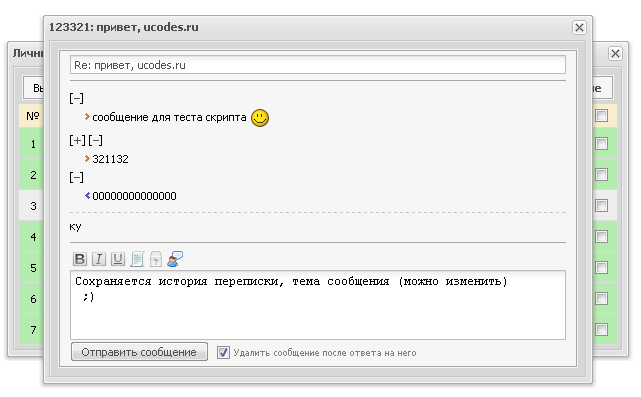
Task: Expand the 321132 quote using [+]
Action: [x=77, y=140]
